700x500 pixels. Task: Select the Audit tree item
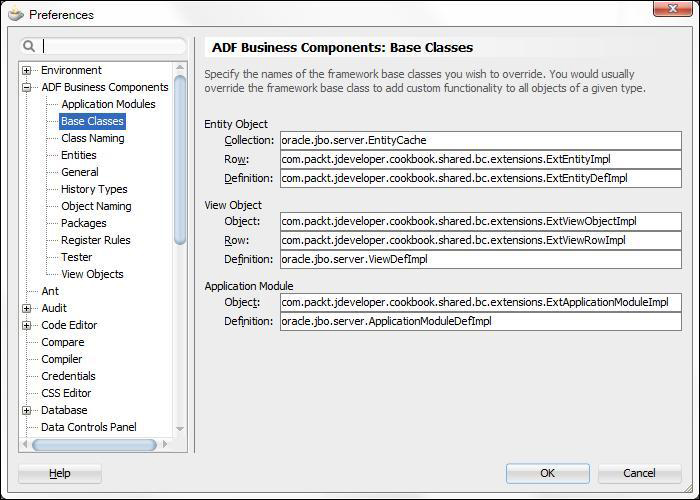coord(54,308)
